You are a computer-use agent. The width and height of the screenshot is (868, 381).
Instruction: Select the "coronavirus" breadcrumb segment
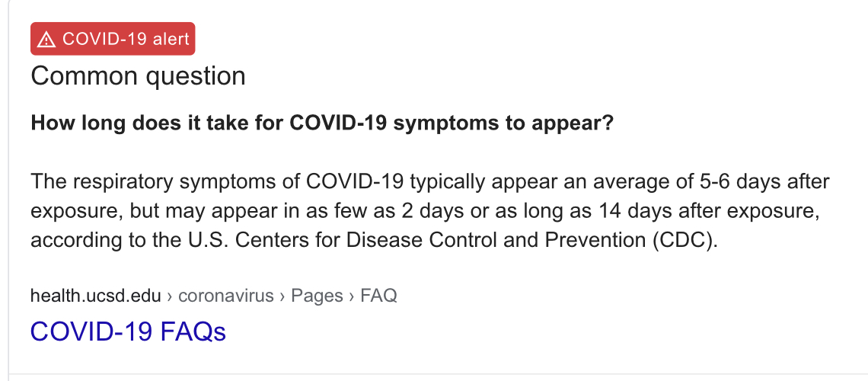click(226, 296)
